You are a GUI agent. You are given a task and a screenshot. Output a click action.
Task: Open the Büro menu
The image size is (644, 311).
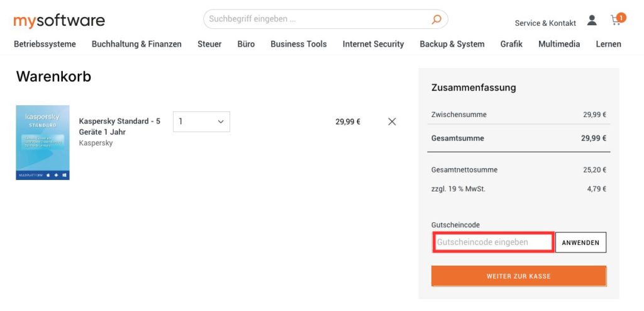tap(246, 44)
